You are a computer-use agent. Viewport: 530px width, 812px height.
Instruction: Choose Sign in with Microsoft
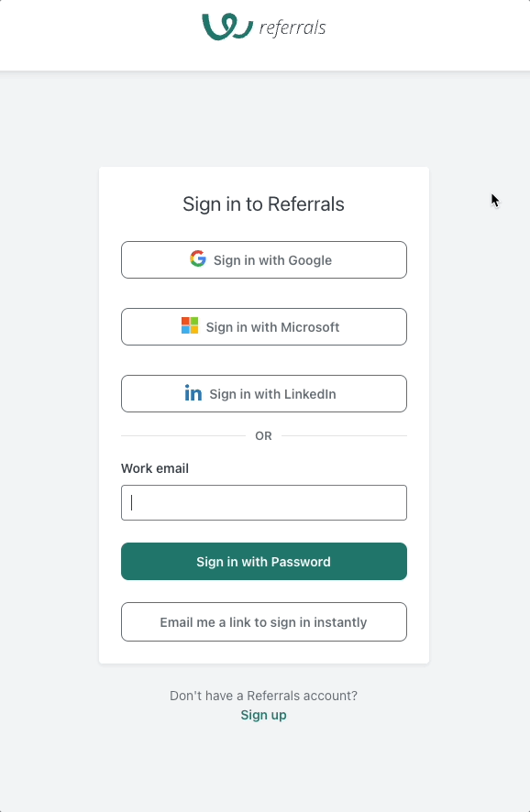[x=263, y=325]
